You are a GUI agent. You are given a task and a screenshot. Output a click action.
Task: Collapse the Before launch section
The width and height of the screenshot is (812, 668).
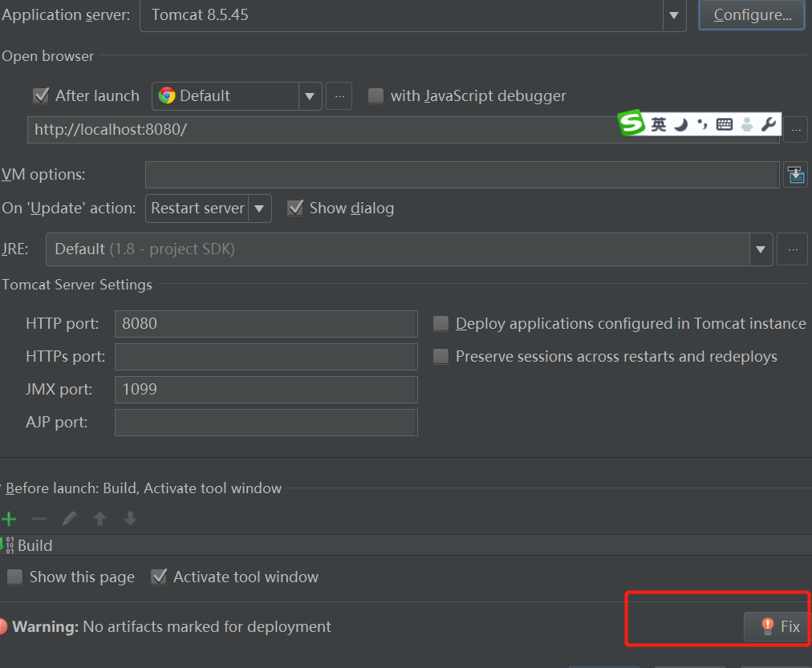pos(1,488)
